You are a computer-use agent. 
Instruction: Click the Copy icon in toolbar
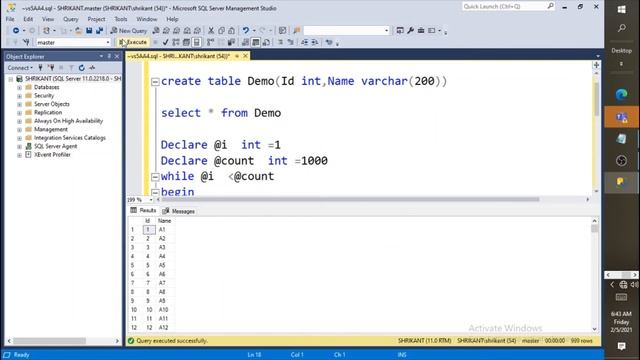pyautogui.click(x=221, y=31)
